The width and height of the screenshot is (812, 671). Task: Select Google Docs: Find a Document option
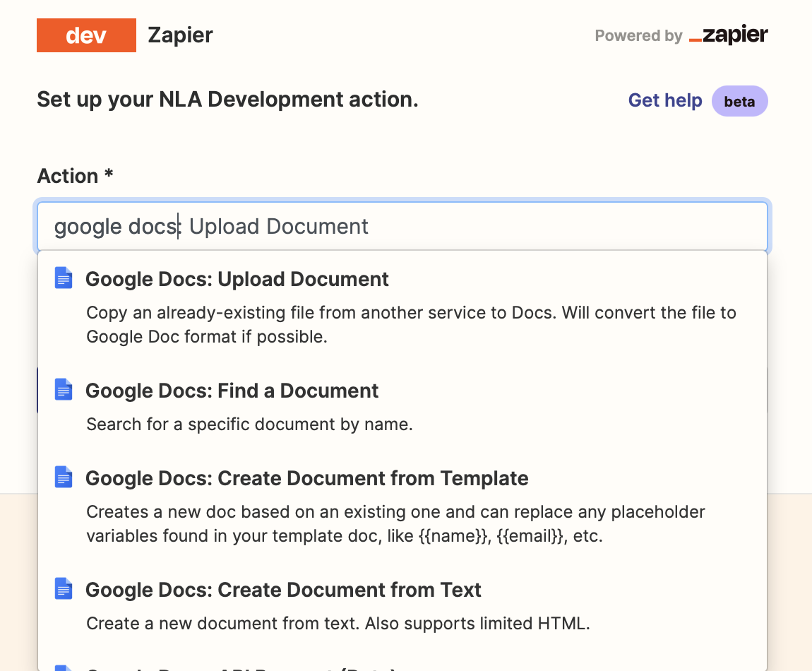click(x=402, y=407)
